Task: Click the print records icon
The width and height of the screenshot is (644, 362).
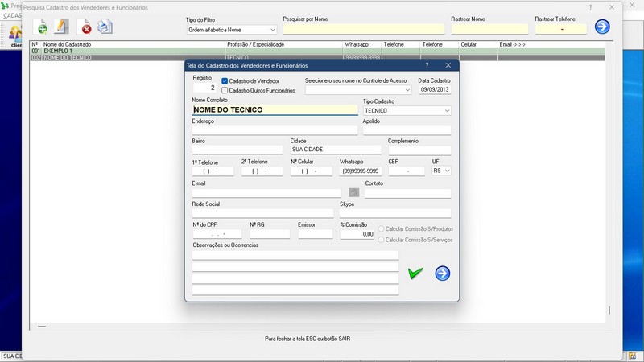Action: click(105, 27)
